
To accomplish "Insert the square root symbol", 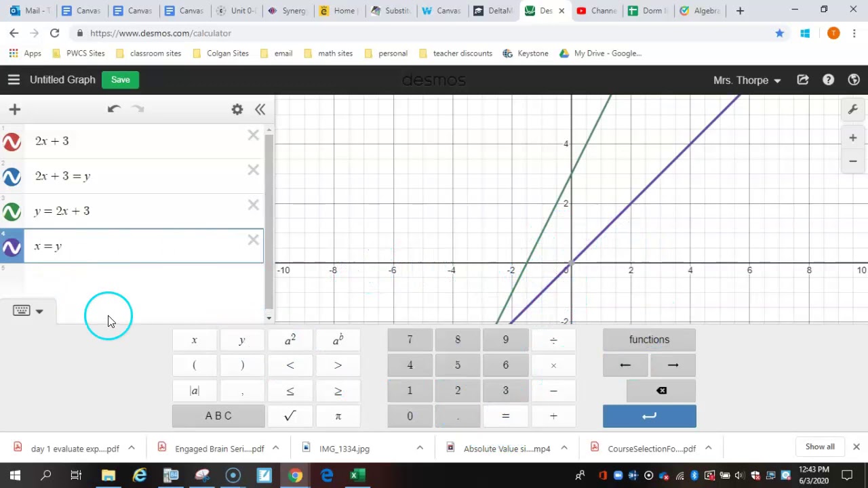I will tap(290, 416).
